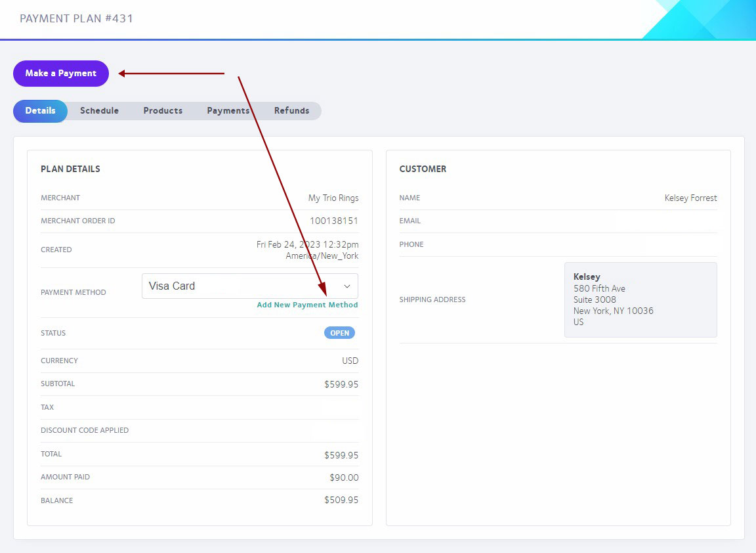The width and height of the screenshot is (756, 553).
Task: Click the PAYMENT METHOD label
Action: coord(73,292)
